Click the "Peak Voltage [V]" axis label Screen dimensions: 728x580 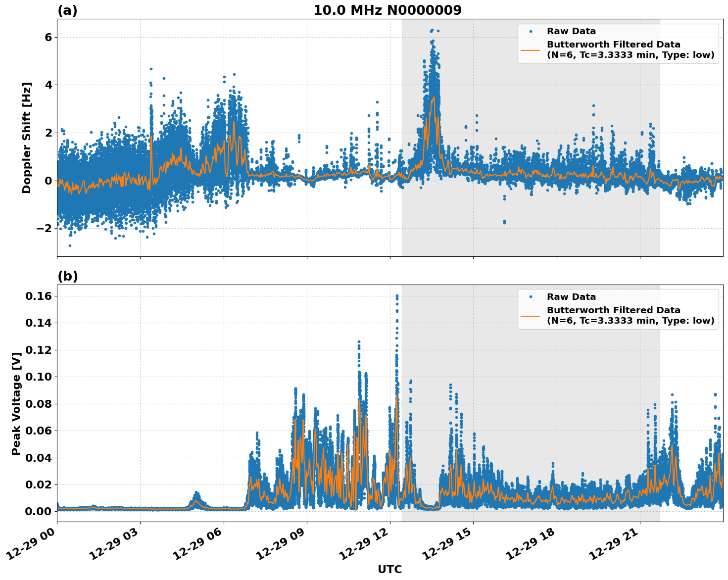16,403
